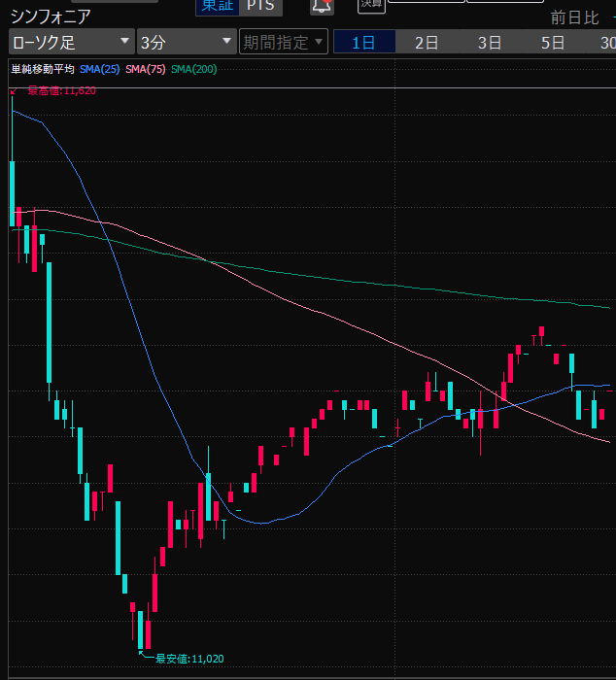Click the 単純移動平均 indicator label
This screenshot has width=616, height=680.
tap(42, 70)
